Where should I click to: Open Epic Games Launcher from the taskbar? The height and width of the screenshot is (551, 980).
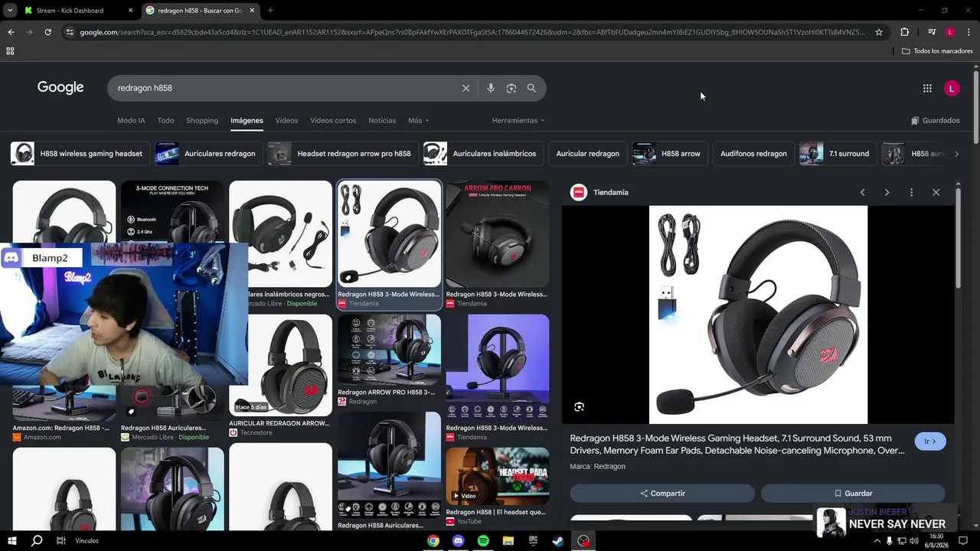click(x=533, y=541)
